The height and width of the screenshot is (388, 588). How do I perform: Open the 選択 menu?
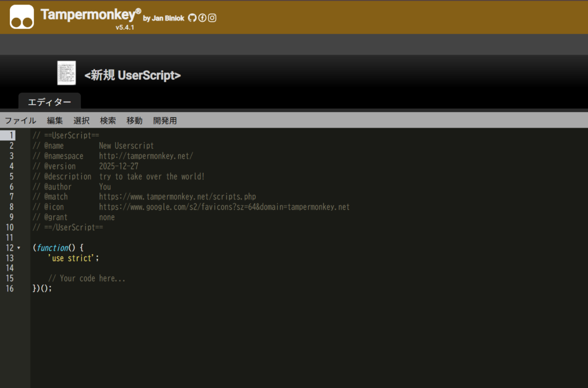(82, 121)
